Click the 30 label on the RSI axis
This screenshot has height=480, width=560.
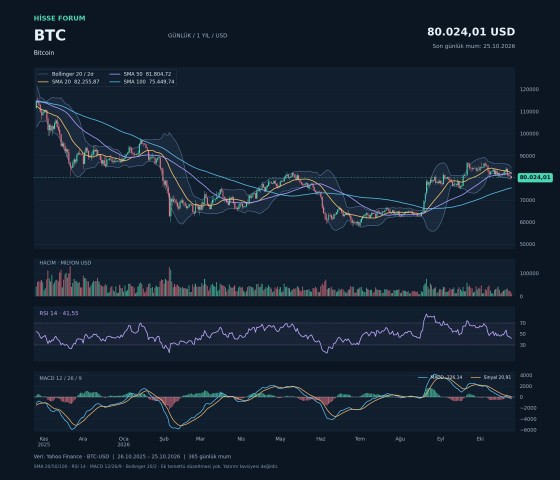click(523, 345)
